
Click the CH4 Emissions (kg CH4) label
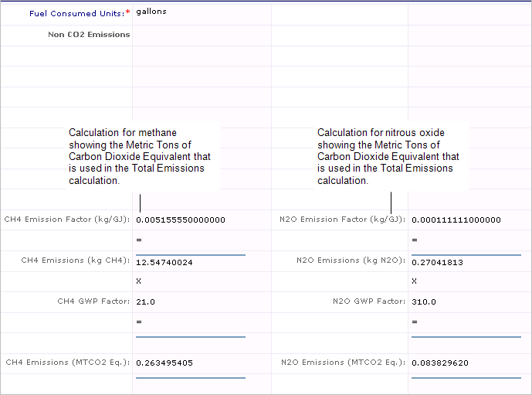[75, 260]
